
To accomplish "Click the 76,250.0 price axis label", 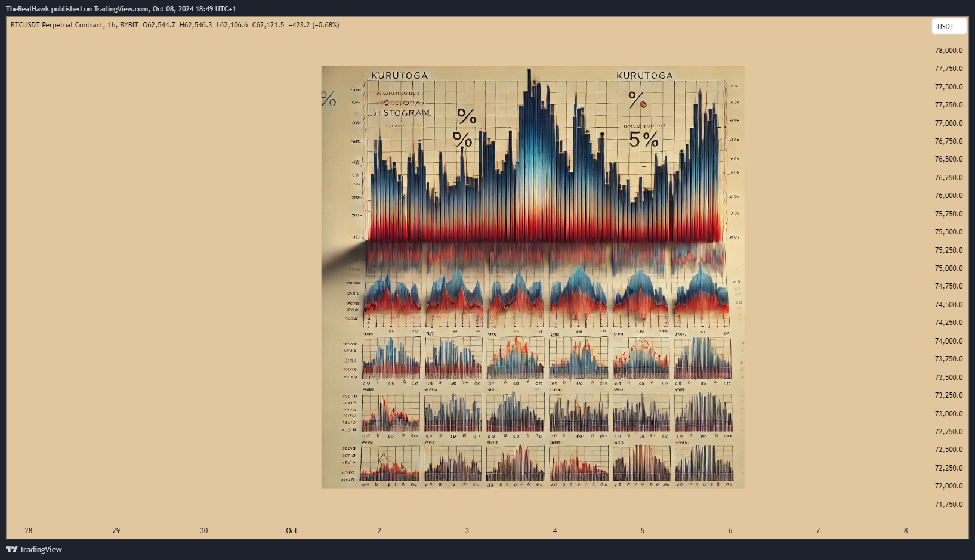I will coord(949,178).
